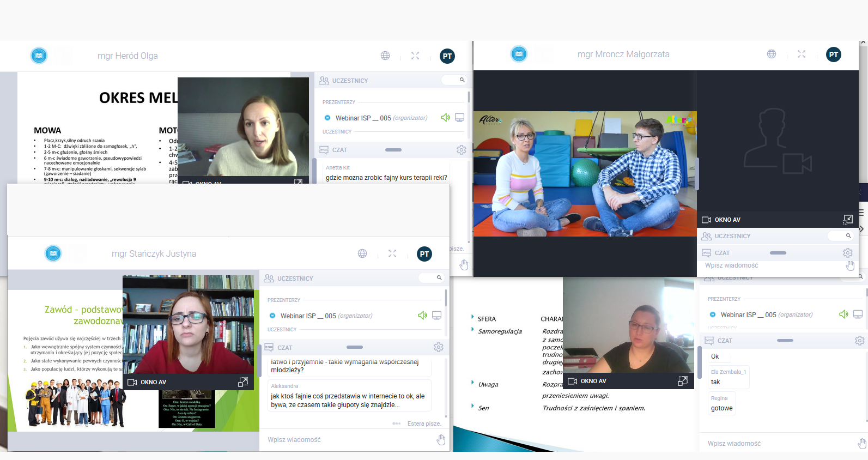
Task: Search participants in Mroncz Małgorzata window
Action: [x=841, y=236]
